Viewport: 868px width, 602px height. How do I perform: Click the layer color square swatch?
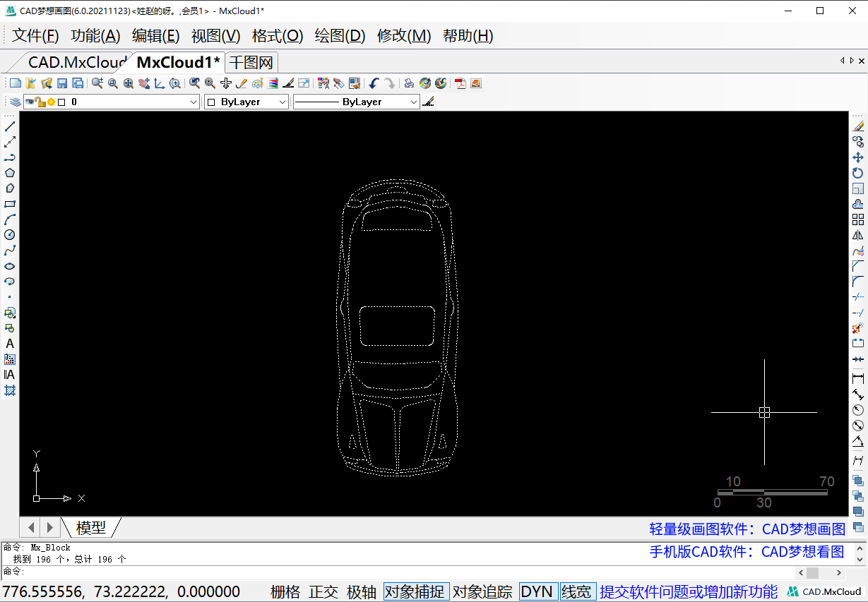[61, 102]
